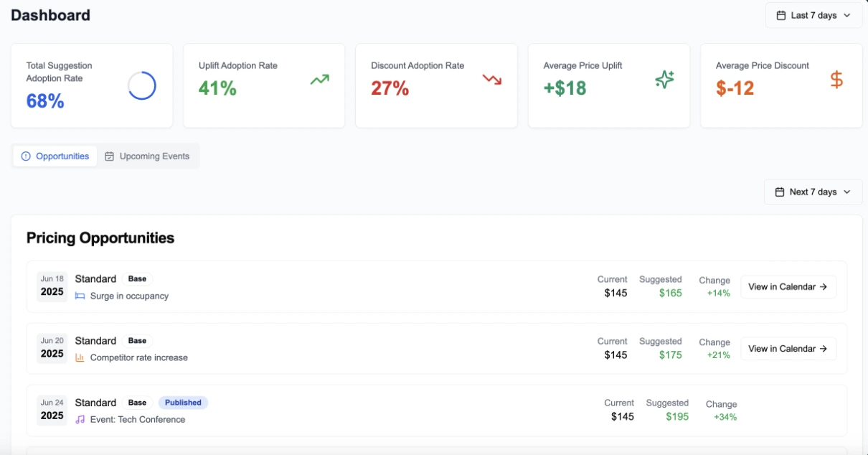Viewport: 868px width, 455px height.
Task: Click the arrow icon on Jun 18's View in Calendar button
Action: pos(825,286)
